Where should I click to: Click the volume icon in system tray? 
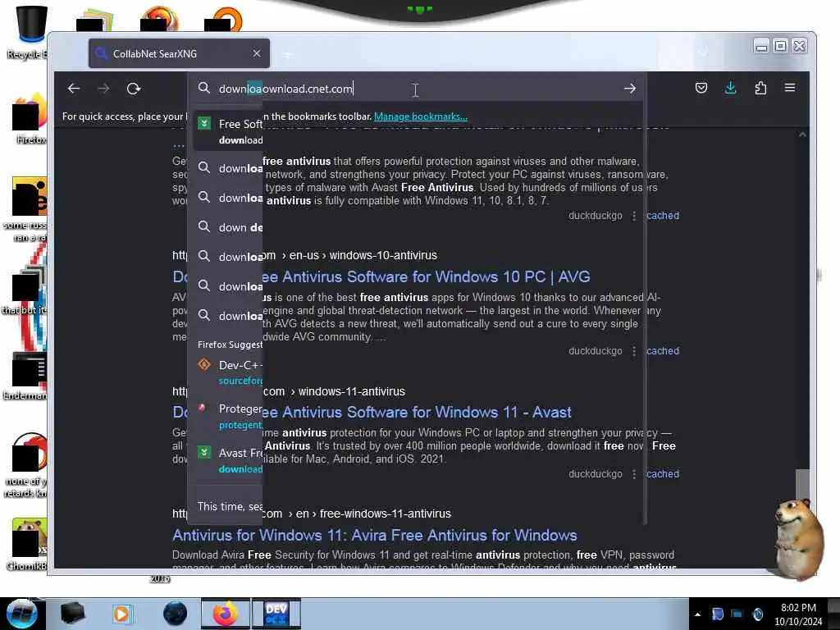pyautogui.click(x=757, y=614)
